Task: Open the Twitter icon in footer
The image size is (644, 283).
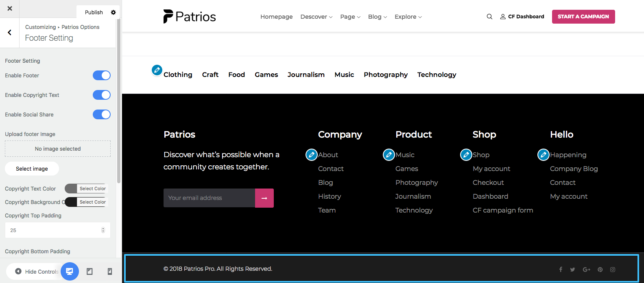Action: 572,270
